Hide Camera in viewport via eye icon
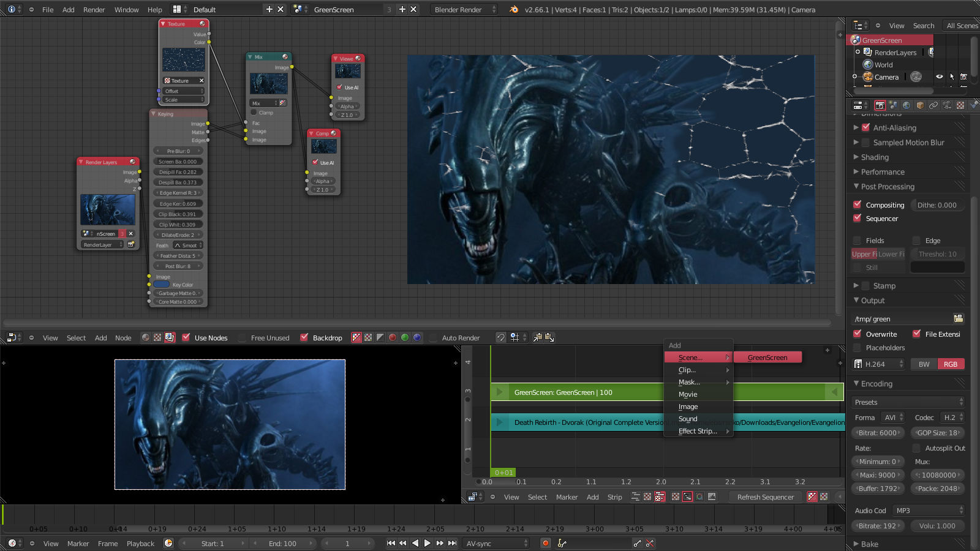This screenshot has height=551, width=980. (939, 77)
